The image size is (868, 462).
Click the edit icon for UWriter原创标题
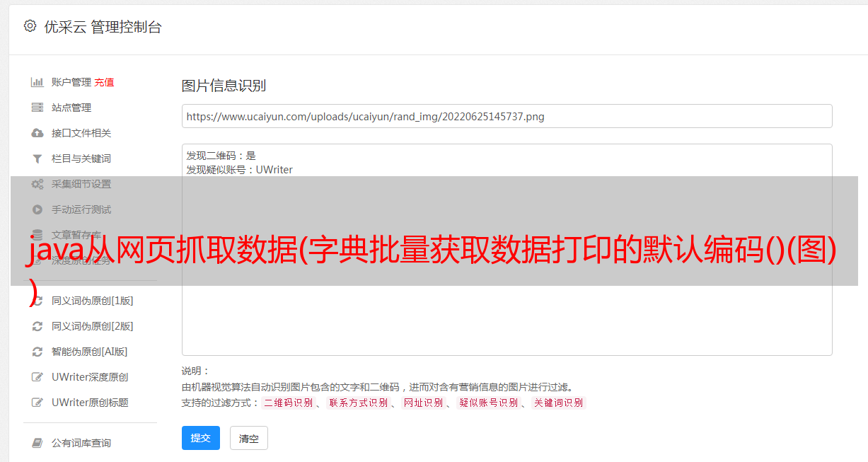(37, 403)
